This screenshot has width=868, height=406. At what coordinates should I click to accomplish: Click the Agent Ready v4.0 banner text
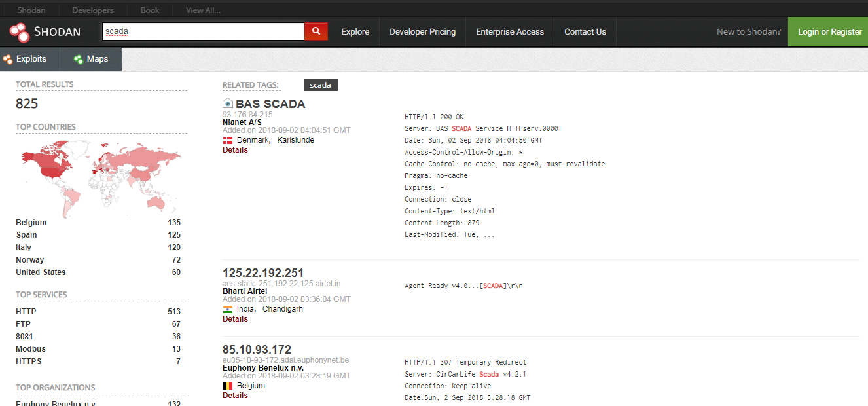tap(464, 286)
